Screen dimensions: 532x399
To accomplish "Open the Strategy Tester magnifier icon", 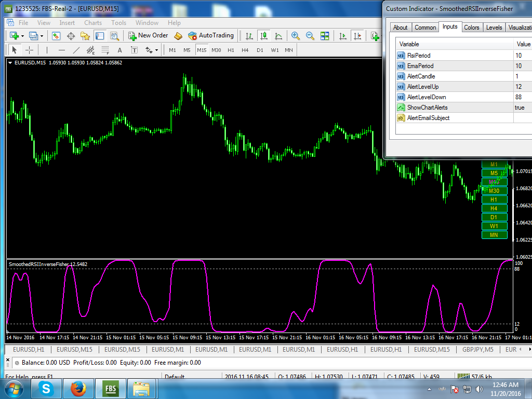I will (114, 36).
